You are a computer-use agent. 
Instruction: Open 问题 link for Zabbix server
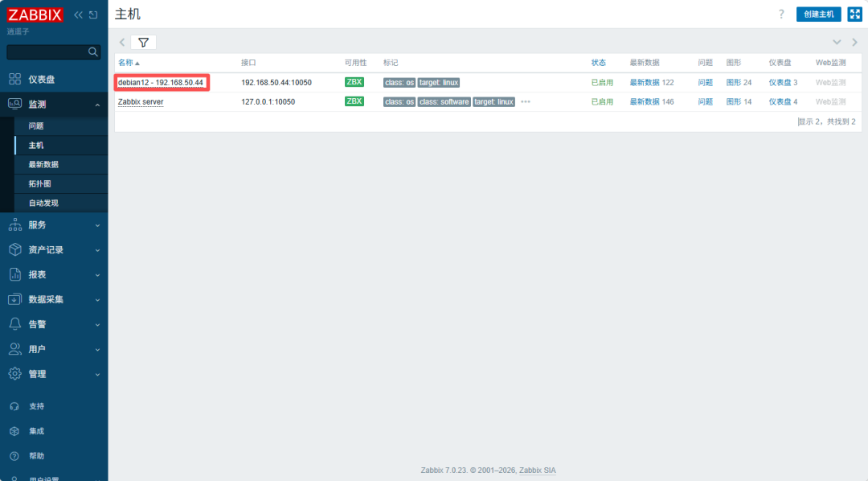click(706, 102)
